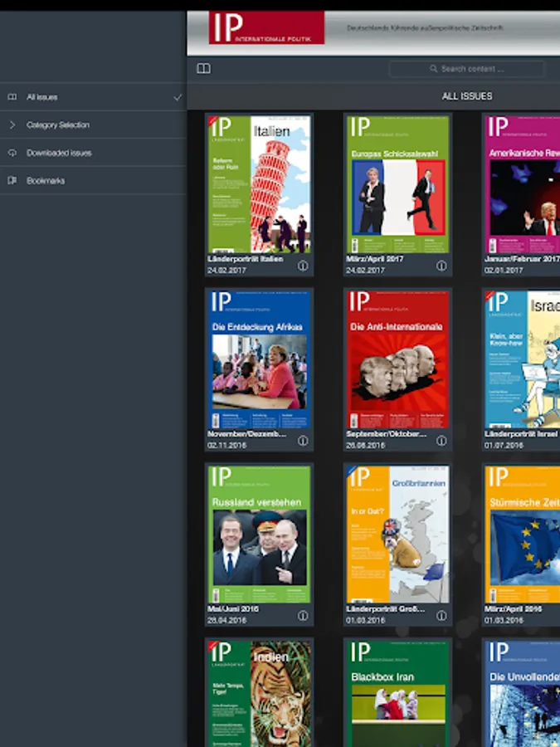Screen dimensions: 560x747
Task: Open Großbritannien In or Out cover
Action: coord(397,534)
